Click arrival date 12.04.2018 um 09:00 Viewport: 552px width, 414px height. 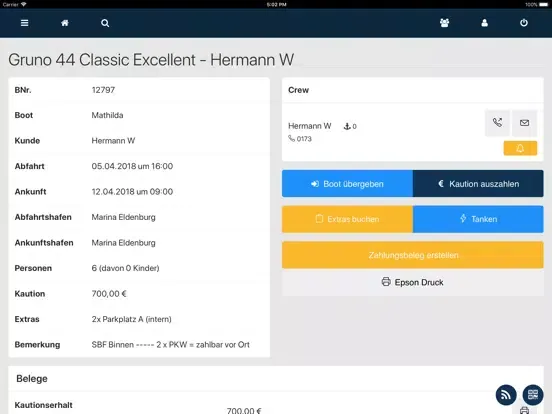click(132, 192)
